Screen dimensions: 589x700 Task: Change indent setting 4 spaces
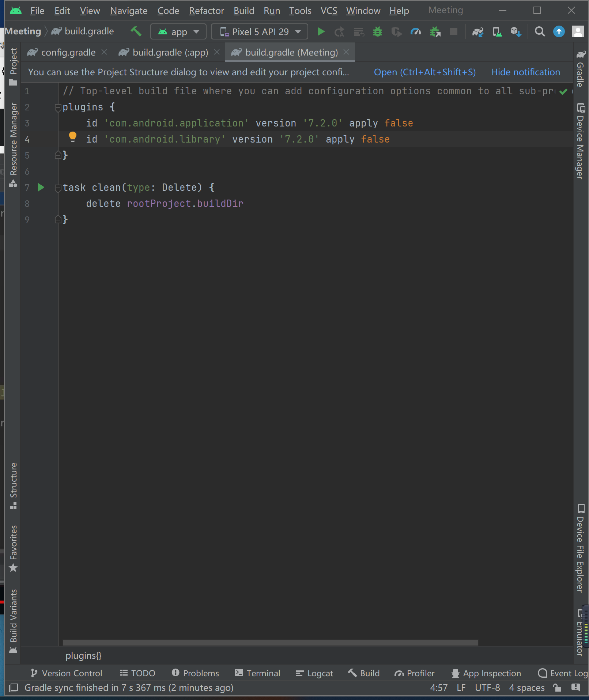[527, 688]
